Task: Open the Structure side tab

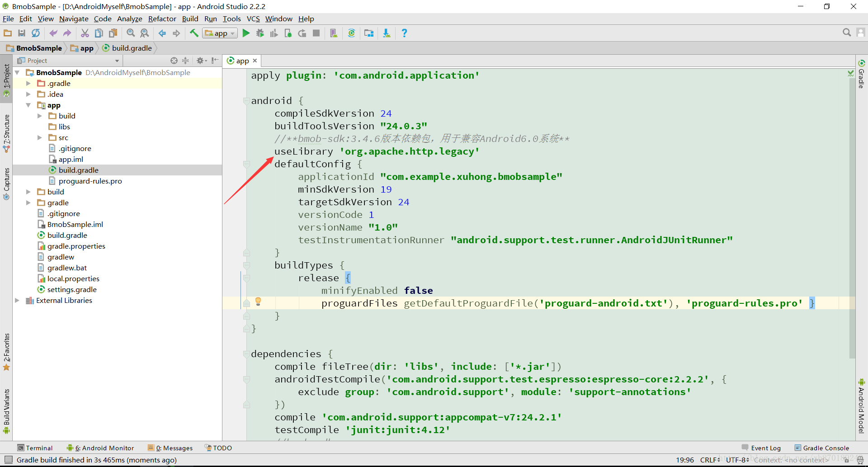Action: click(6, 133)
